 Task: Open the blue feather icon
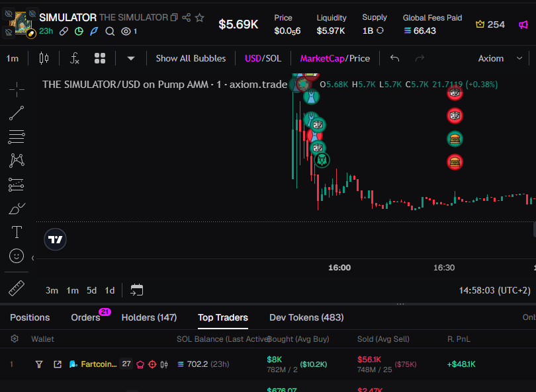point(94,32)
